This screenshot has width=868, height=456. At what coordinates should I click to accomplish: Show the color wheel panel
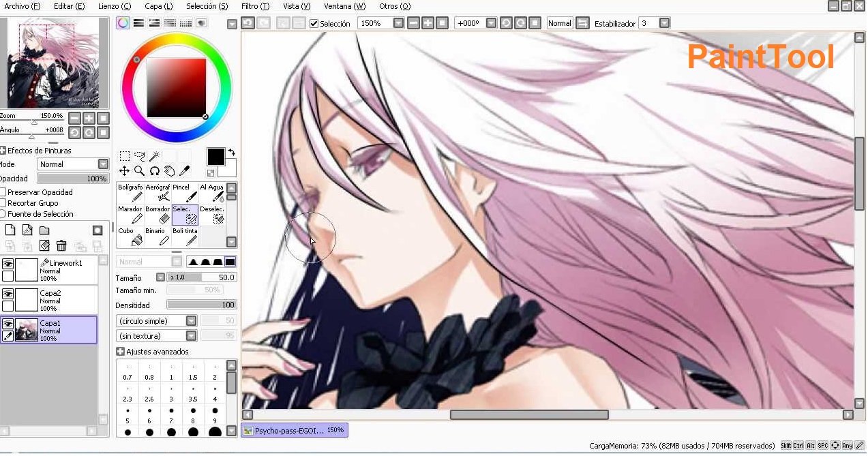(x=123, y=22)
